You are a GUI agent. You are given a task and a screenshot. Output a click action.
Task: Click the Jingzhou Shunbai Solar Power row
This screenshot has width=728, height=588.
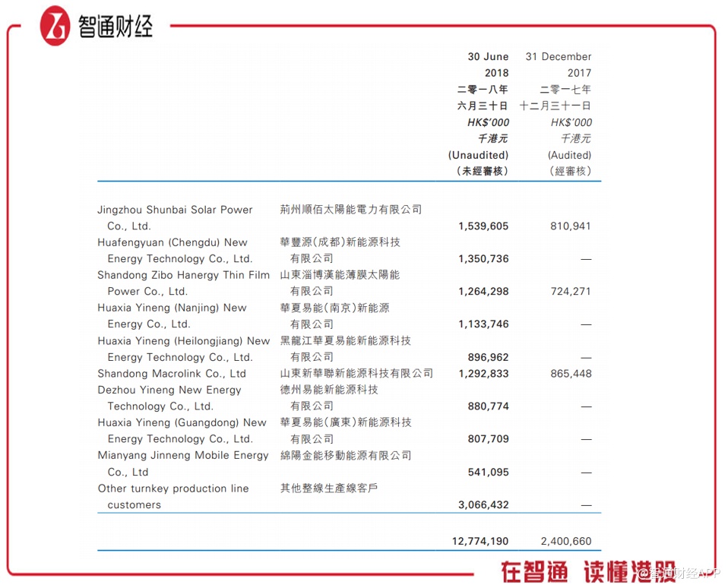(349, 218)
